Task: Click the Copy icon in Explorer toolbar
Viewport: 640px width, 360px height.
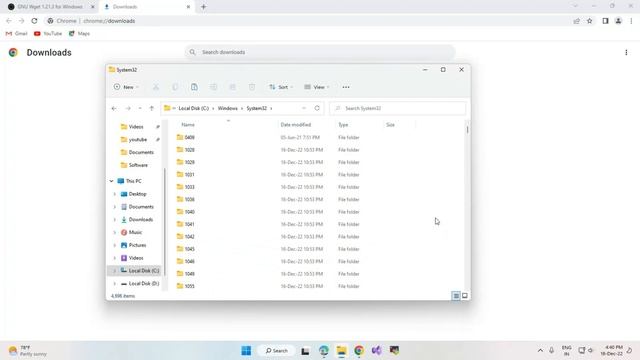Action: (x=175, y=87)
